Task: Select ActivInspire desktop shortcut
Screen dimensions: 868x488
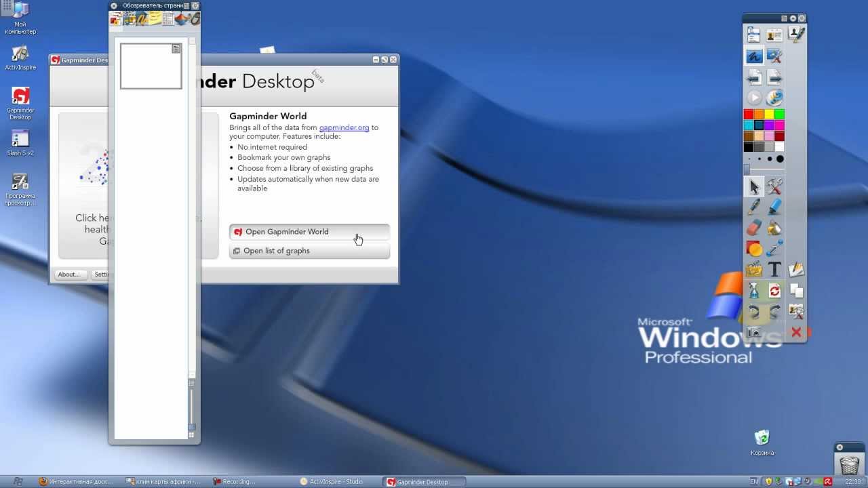Action: click(20, 57)
